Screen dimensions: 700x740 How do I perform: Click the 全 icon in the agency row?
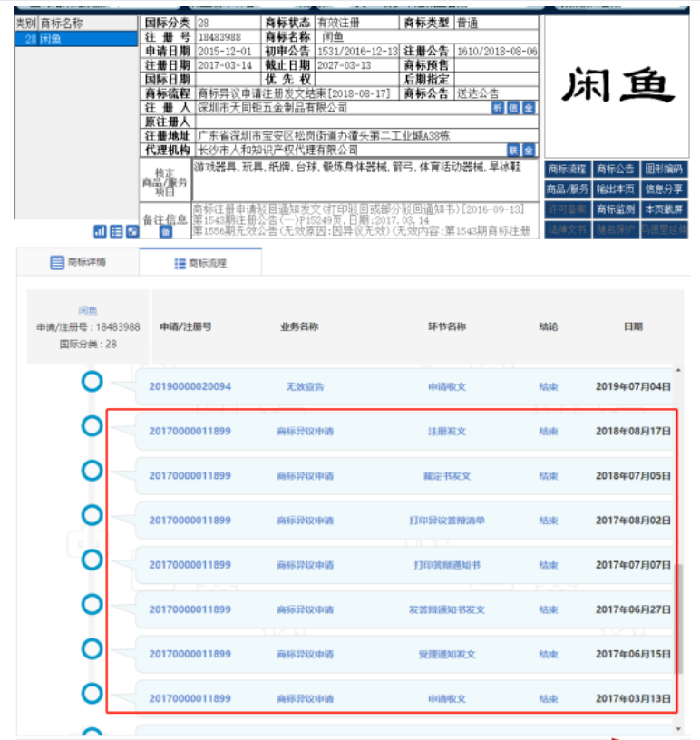point(529,151)
